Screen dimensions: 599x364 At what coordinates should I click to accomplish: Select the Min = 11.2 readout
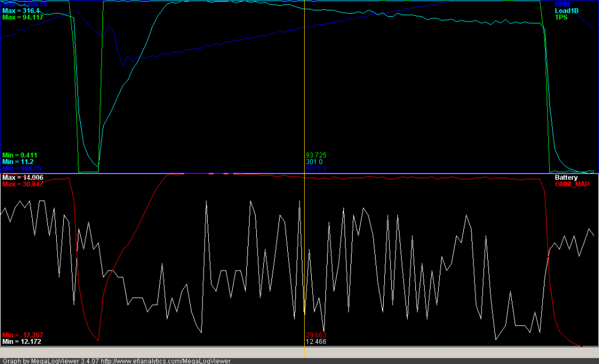pyautogui.click(x=18, y=161)
